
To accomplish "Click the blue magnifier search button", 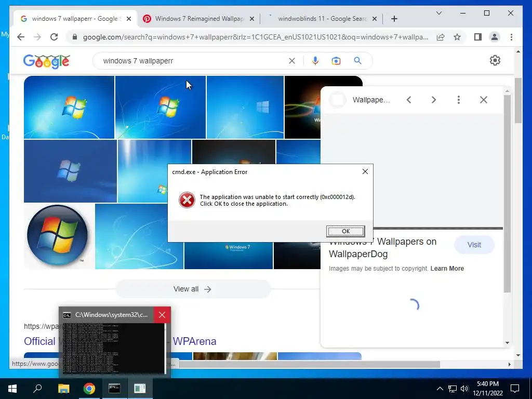I will click(x=357, y=61).
